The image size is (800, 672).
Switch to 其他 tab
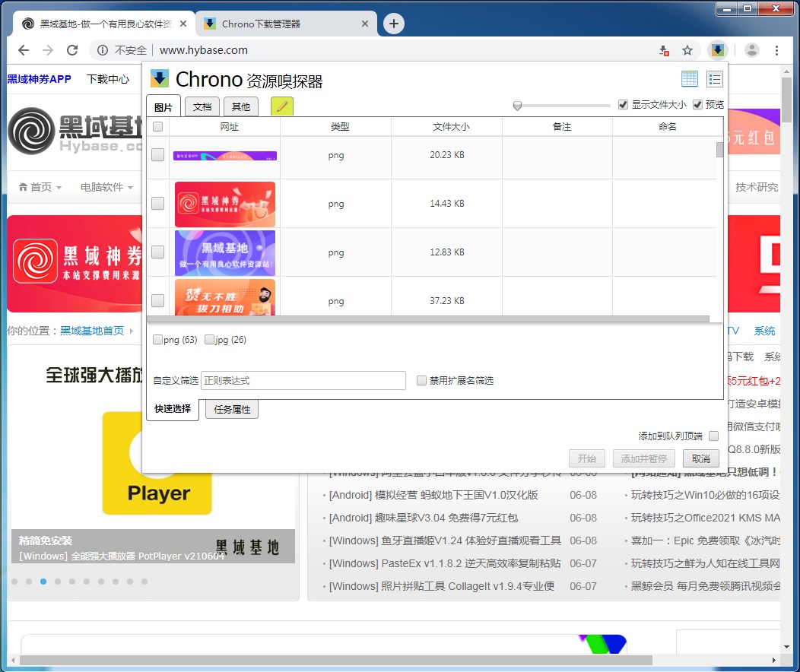241,106
